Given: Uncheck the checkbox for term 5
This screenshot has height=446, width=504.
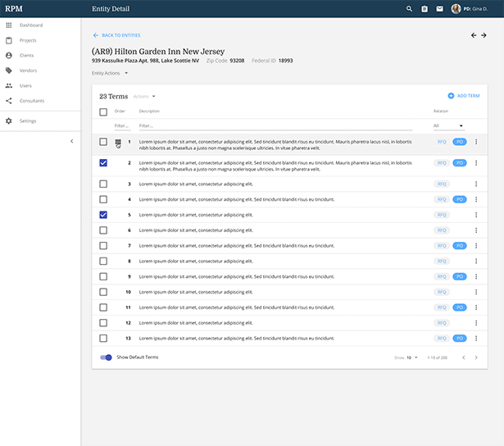Looking at the screenshot, I should [103, 215].
